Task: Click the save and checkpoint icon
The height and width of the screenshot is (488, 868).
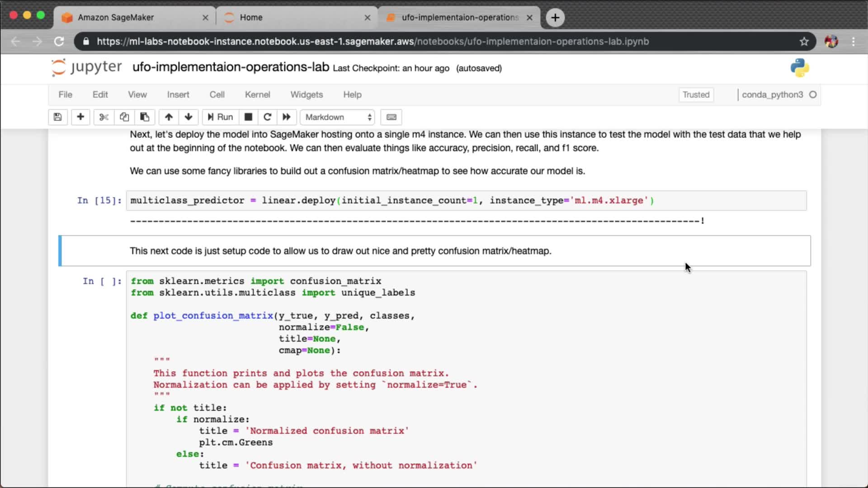Action: coord(57,117)
